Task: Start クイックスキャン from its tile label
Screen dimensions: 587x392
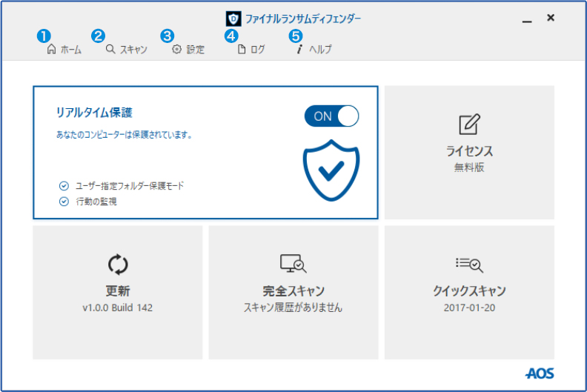Action: 469,291
